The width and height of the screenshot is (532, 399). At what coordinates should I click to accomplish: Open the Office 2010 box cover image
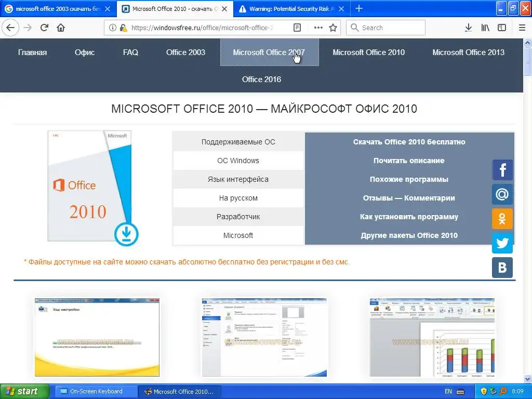point(89,186)
